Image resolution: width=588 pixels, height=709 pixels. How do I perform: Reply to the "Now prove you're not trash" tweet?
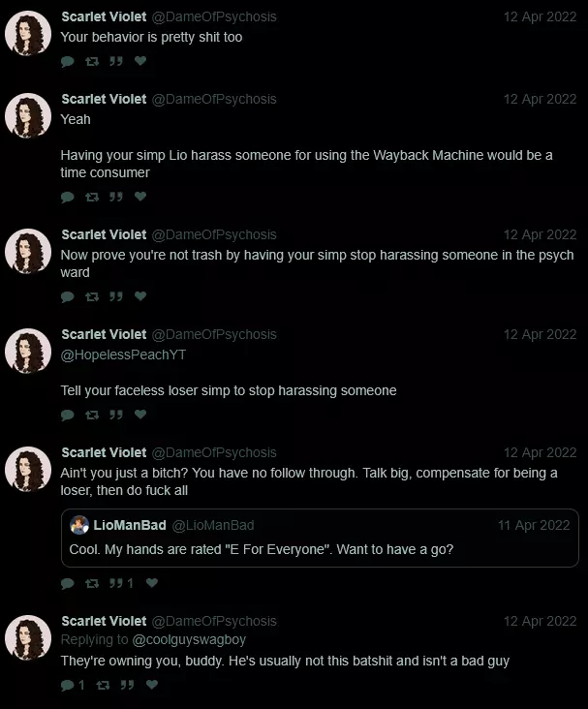click(68, 296)
